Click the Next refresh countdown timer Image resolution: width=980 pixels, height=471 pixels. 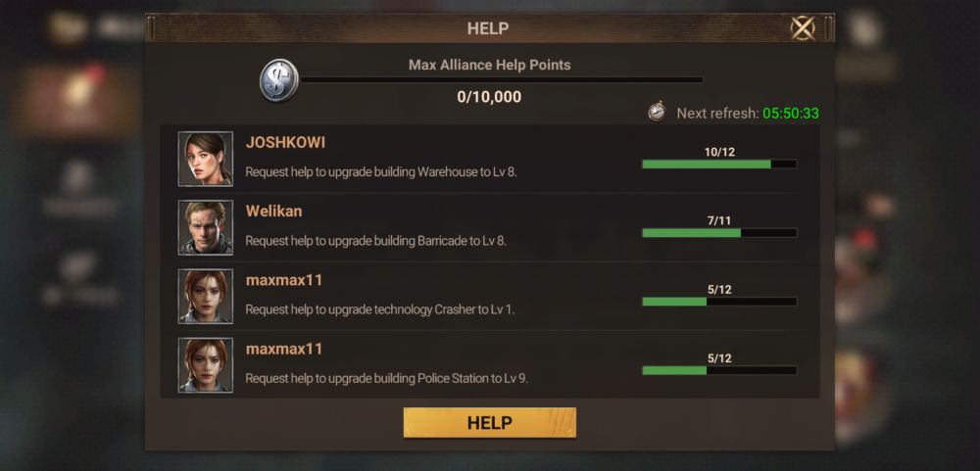click(791, 113)
